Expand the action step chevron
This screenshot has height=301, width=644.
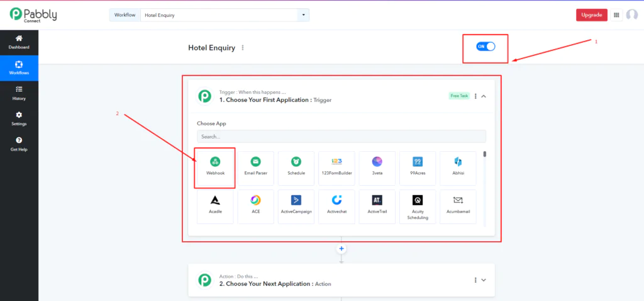484,280
